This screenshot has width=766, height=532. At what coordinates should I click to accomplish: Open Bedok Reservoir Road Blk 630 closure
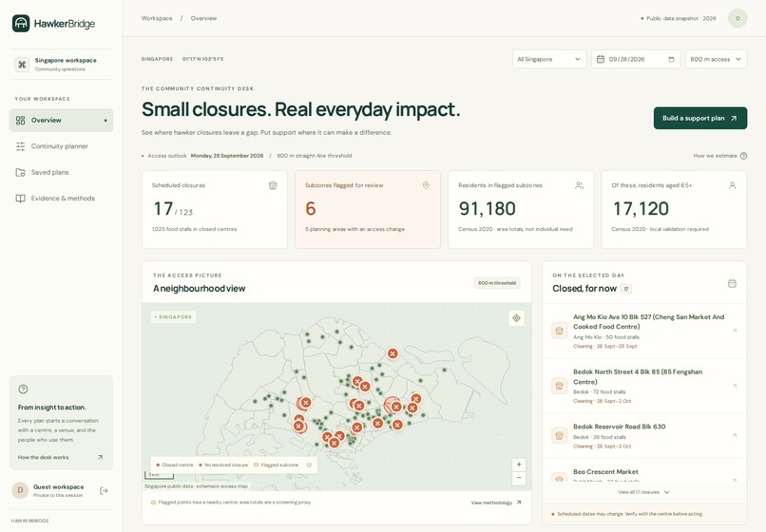coord(644,436)
